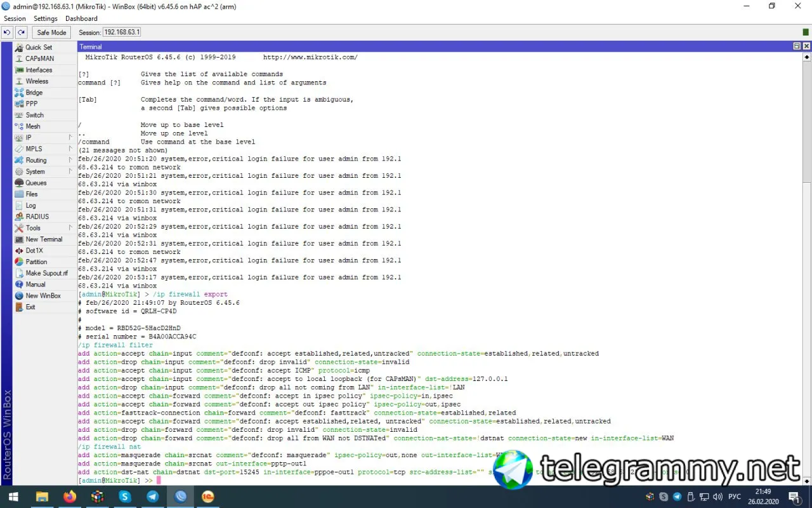Open the PPP section
The image size is (812, 508).
click(x=32, y=104)
